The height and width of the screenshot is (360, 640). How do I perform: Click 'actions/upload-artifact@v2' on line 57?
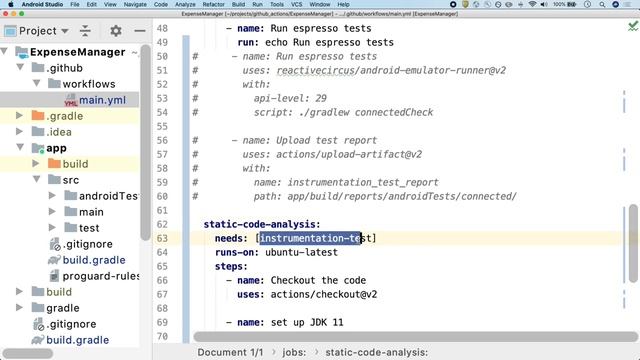349,154
